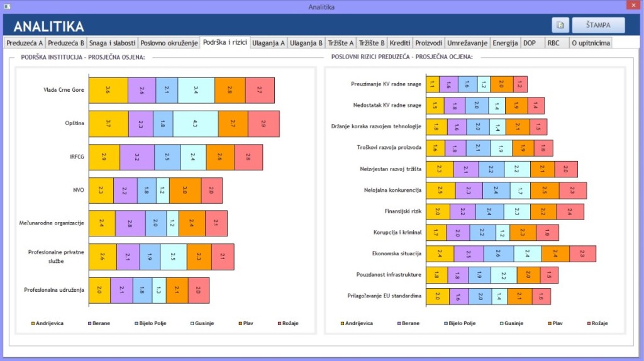Click Andrijevica yellow legend swatch in left chart
644x361 pixels.
point(33,323)
